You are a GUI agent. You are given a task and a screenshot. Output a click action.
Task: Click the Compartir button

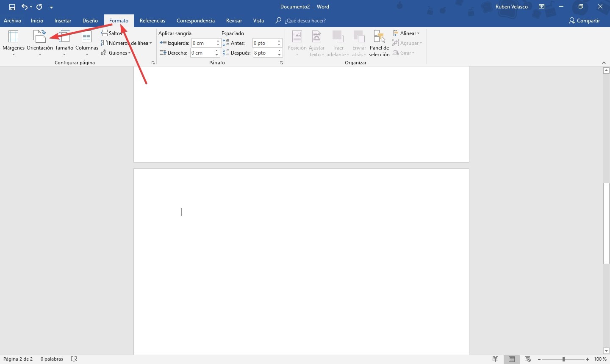(x=585, y=20)
